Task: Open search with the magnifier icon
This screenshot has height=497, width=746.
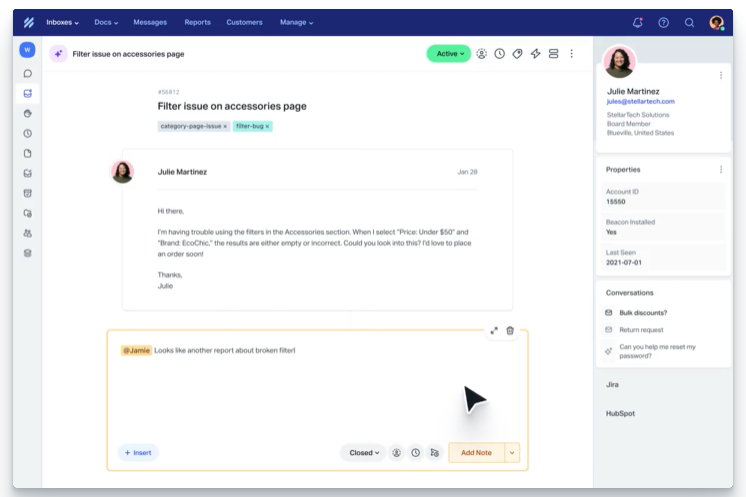Action: [x=689, y=22]
